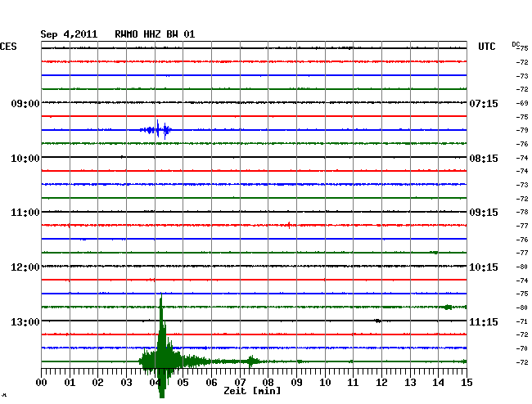This screenshot has height=404, width=532.
Task: Click the 'DC' column header
Action: (516, 44)
